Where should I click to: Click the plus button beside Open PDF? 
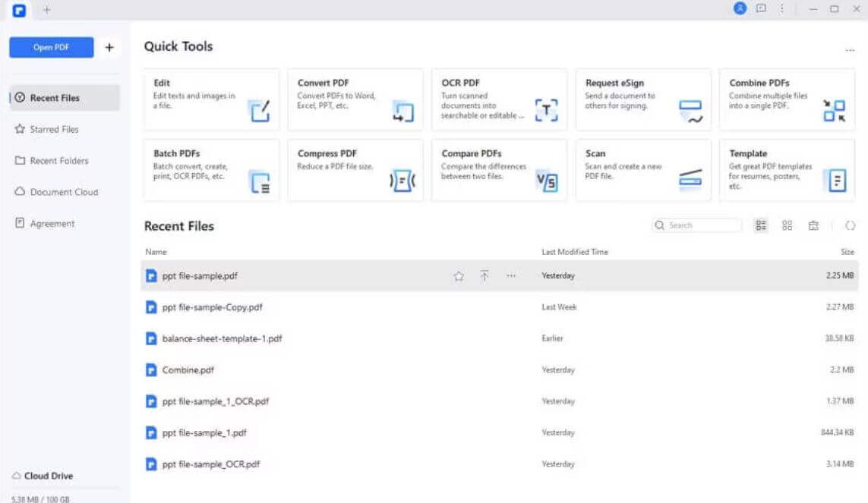point(109,47)
